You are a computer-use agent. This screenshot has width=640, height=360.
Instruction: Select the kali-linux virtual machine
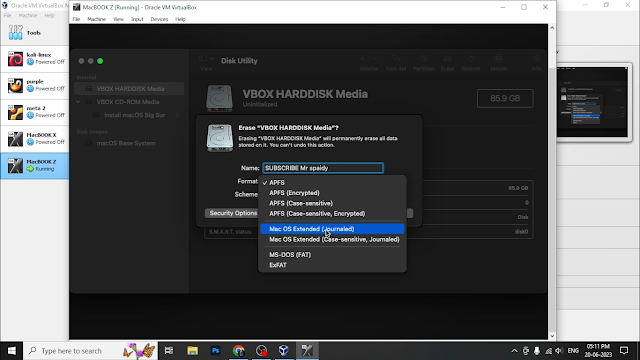click(35, 59)
